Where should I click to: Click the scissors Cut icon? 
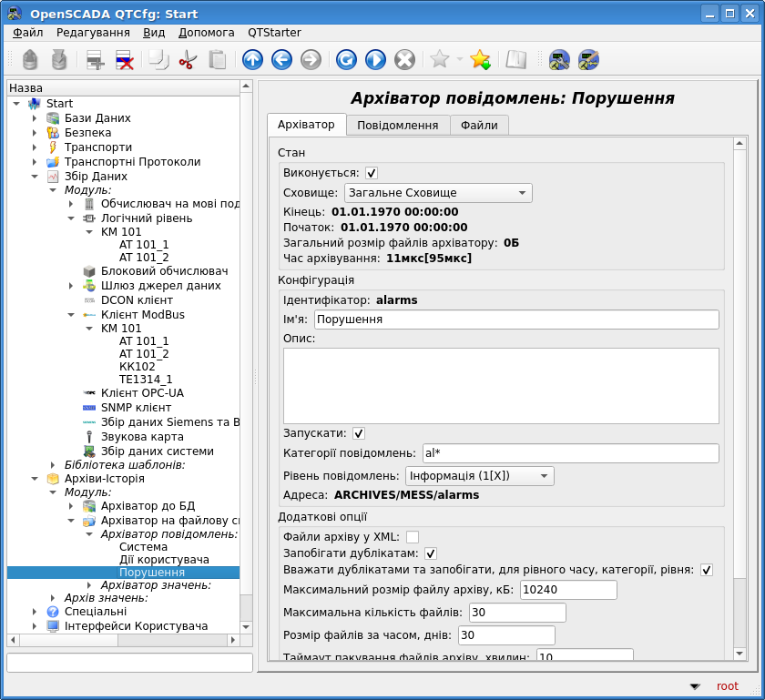click(188, 60)
